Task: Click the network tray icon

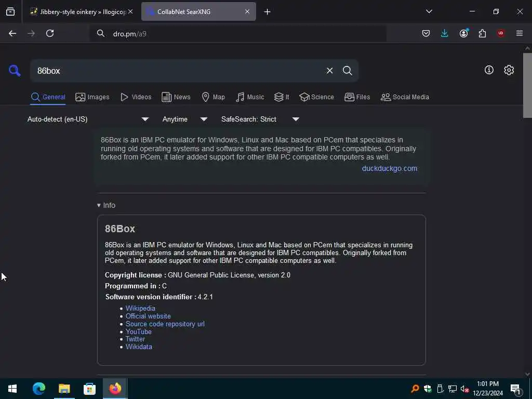Action: (453, 389)
